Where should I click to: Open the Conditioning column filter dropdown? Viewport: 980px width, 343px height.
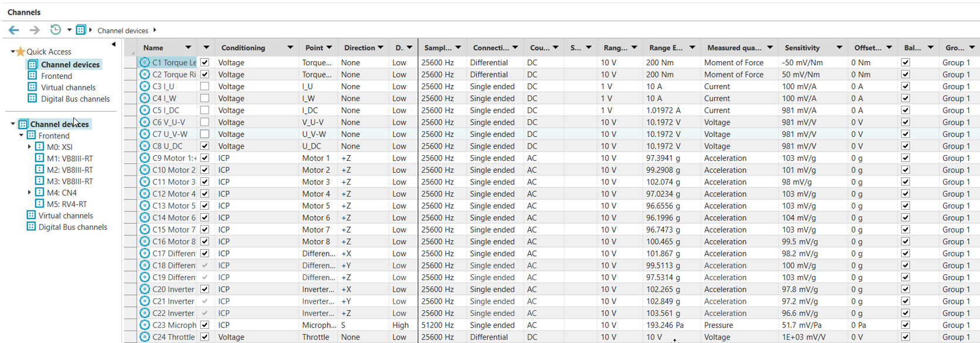pyautogui.click(x=290, y=48)
